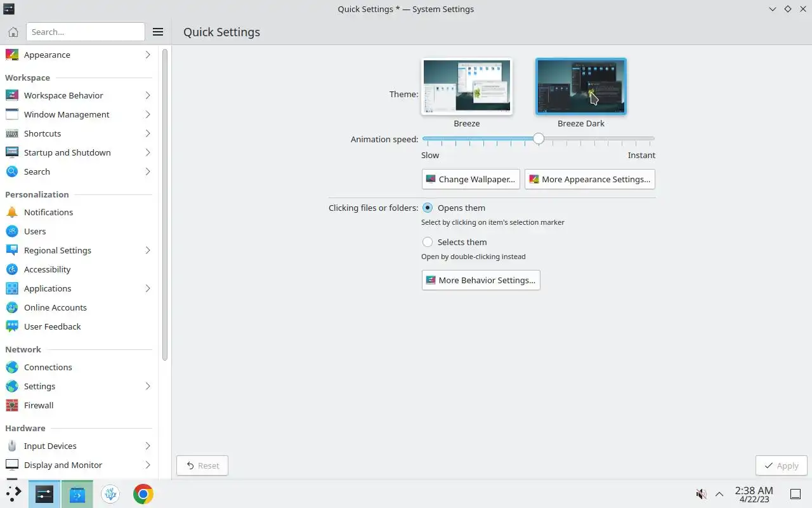The width and height of the screenshot is (812, 508).
Task: Click the show desktop button in tray
Action: 795,494
